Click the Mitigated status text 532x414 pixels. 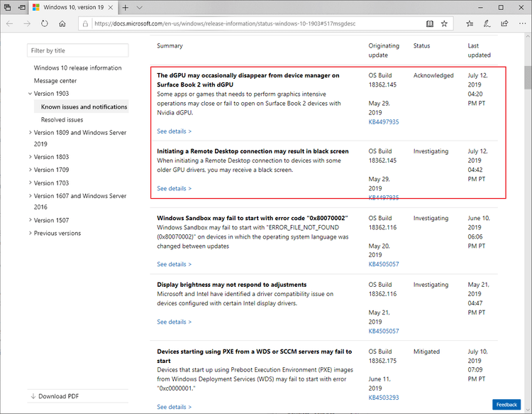tap(426, 352)
